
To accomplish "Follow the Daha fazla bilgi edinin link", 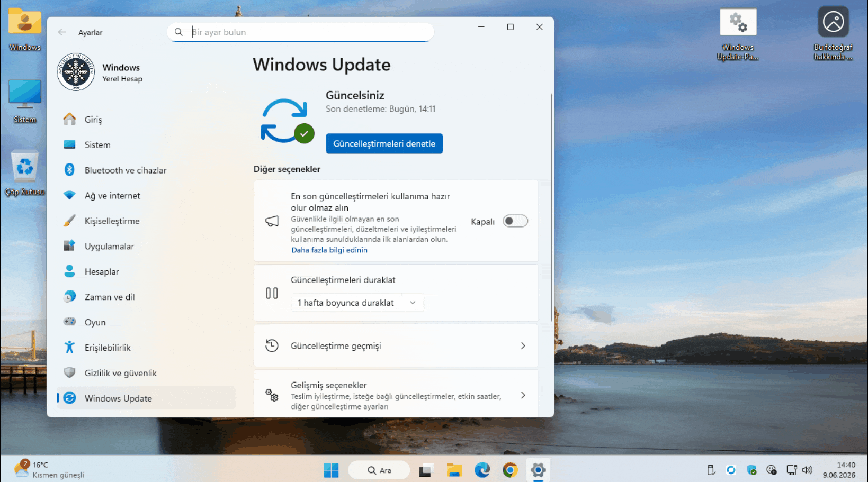I will (329, 250).
